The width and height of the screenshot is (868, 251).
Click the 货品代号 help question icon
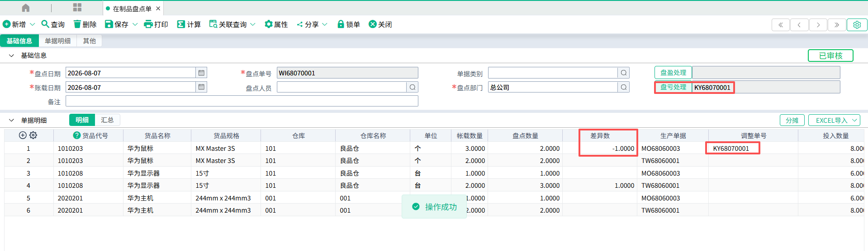[x=77, y=135]
